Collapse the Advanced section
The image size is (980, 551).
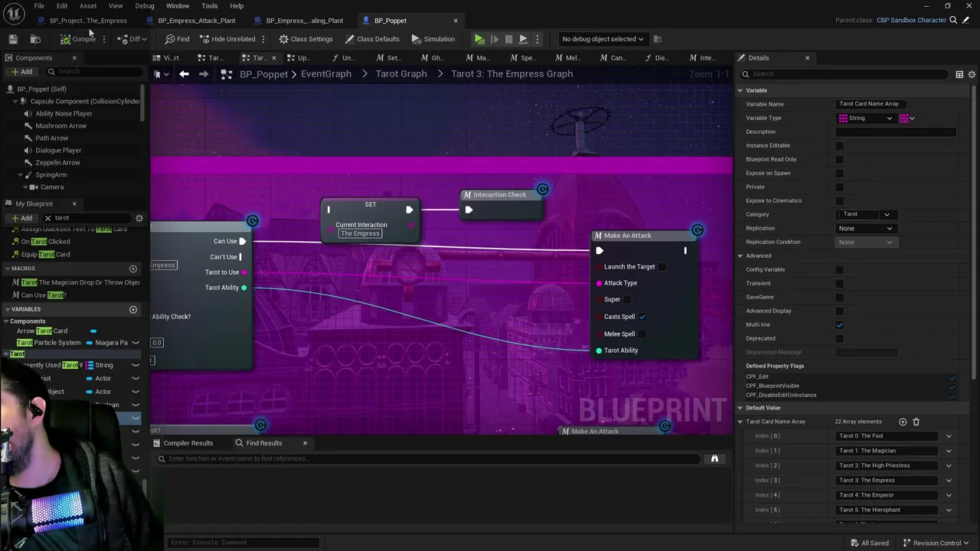pos(740,256)
